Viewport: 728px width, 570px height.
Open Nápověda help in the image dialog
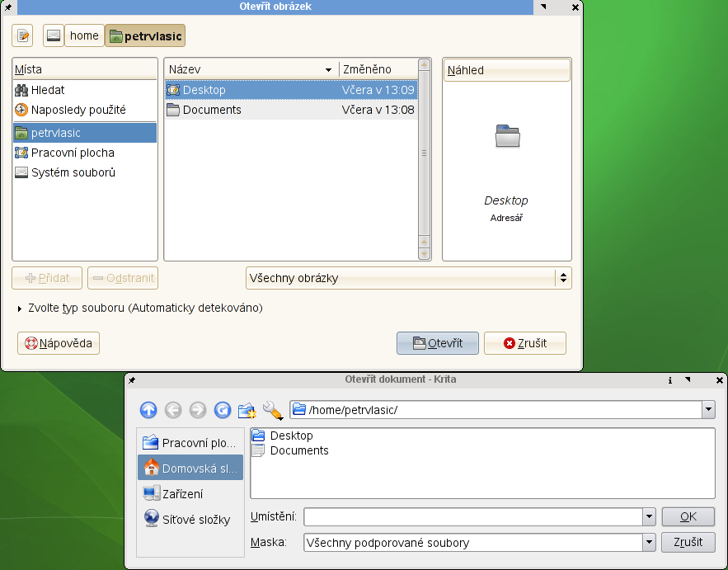(59, 343)
